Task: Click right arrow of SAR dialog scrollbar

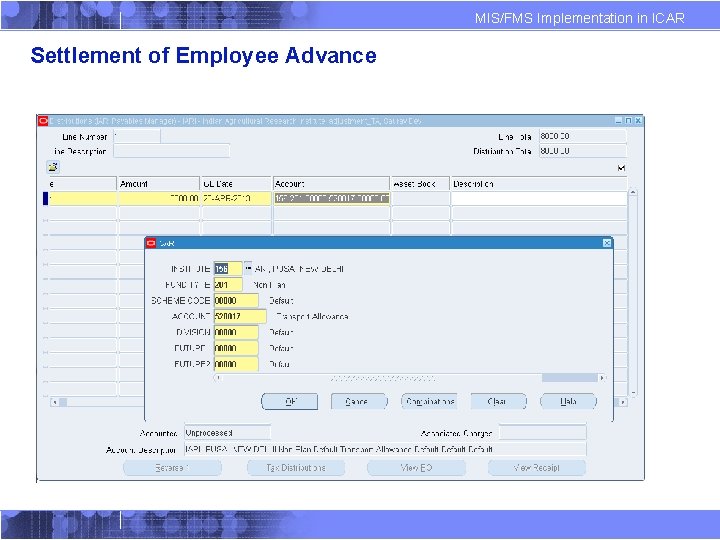Action: click(x=602, y=378)
